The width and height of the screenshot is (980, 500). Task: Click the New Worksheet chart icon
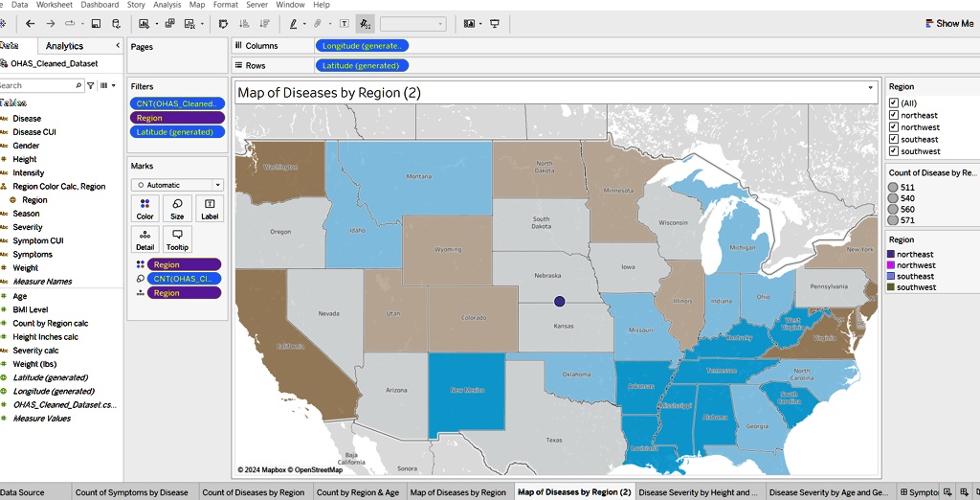pyautogui.click(x=144, y=24)
